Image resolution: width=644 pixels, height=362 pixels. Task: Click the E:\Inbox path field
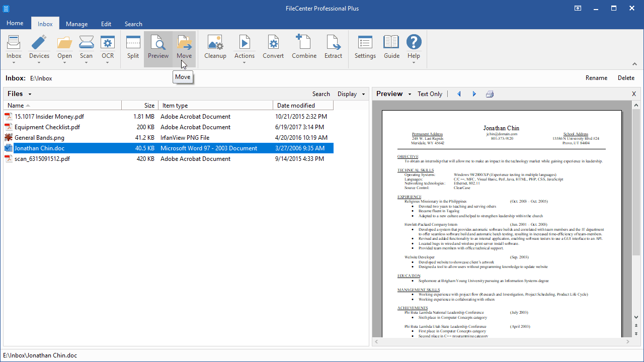click(41, 78)
